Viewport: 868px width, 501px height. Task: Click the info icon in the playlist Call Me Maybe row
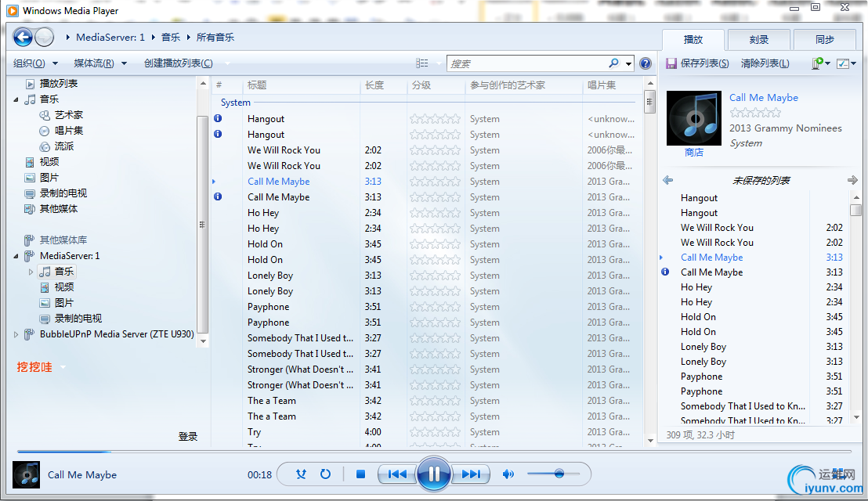(x=665, y=272)
